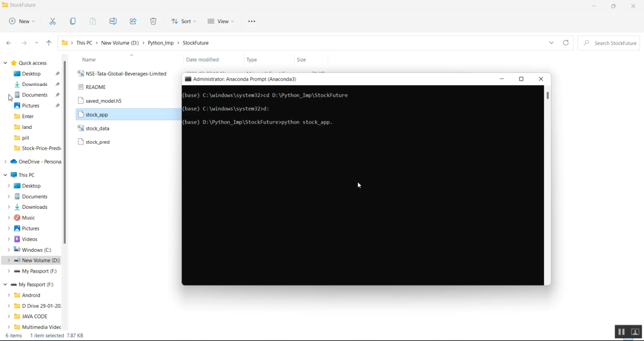Click the Share icon in toolbar
The height and width of the screenshot is (341, 644).
click(133, 21)
